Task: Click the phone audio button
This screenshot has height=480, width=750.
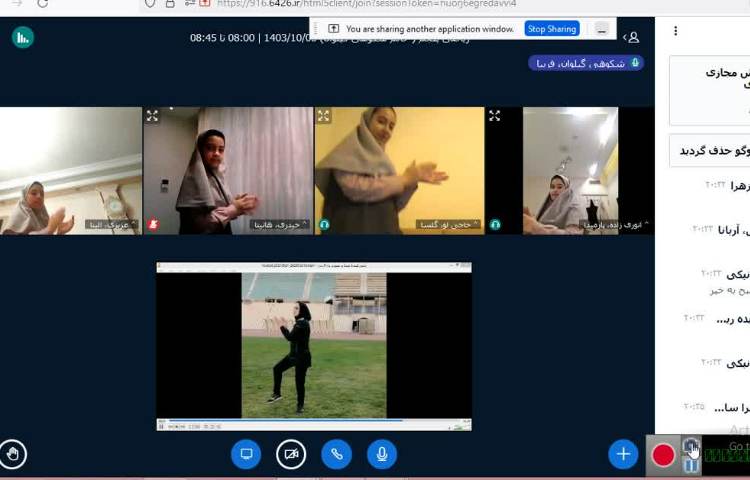Action: click(336, 454)
